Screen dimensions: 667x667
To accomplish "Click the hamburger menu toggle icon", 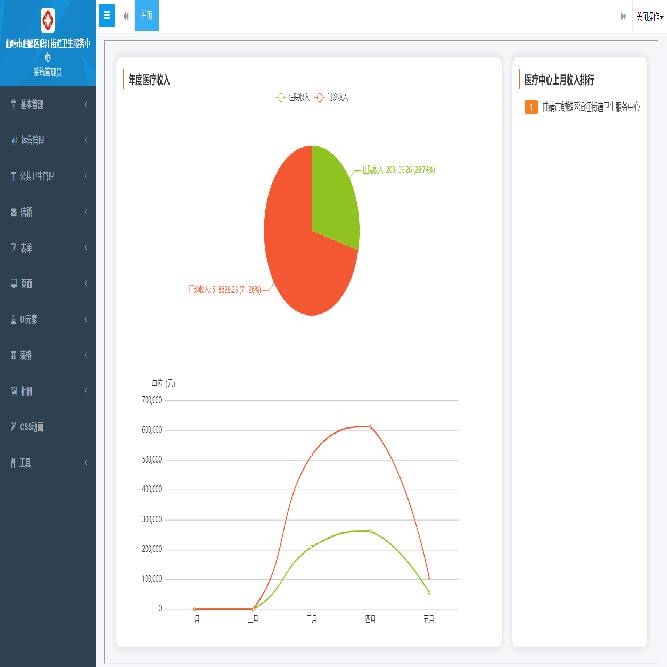I will point(107,16).
